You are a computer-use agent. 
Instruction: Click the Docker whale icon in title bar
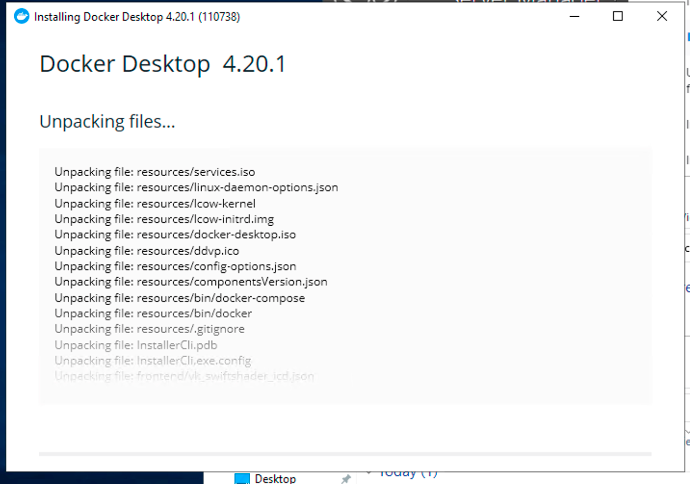21,17
